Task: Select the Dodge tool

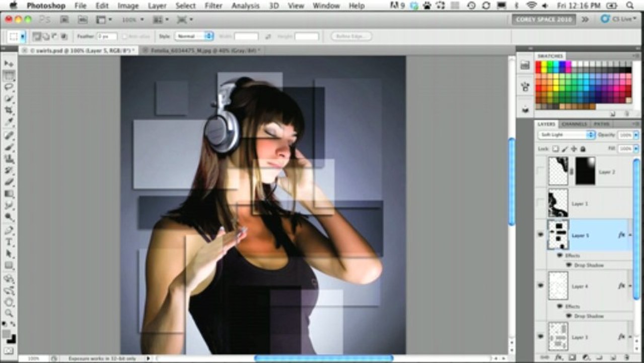Action: point(9,217)
